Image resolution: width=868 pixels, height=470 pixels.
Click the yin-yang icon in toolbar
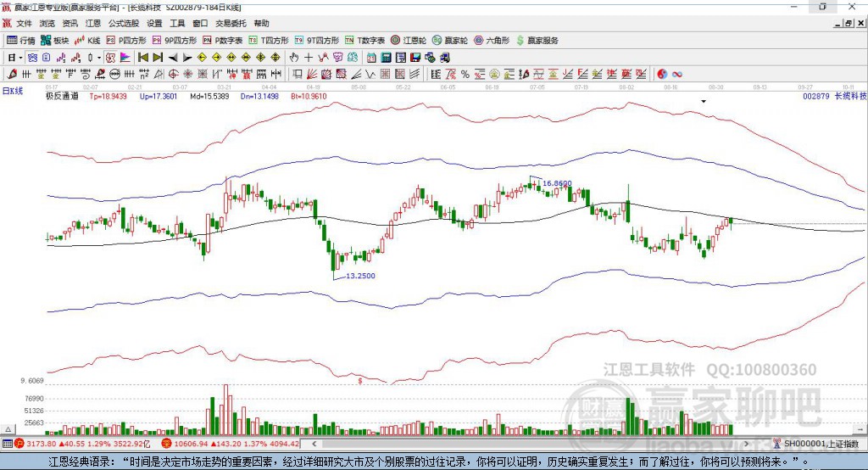662,74
